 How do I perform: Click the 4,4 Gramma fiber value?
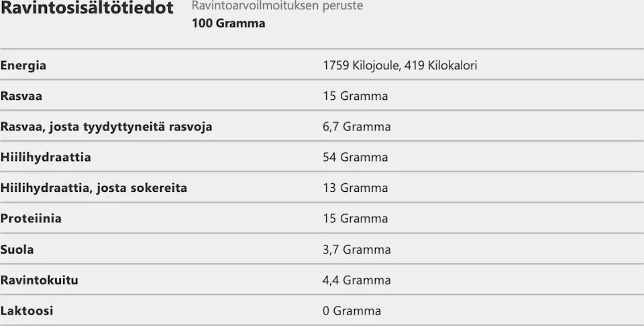pyautogui.click(x=356, y=280)
